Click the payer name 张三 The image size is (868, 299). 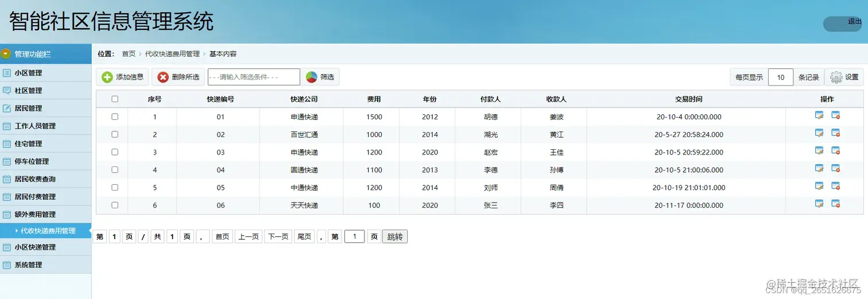click(491, 205)
